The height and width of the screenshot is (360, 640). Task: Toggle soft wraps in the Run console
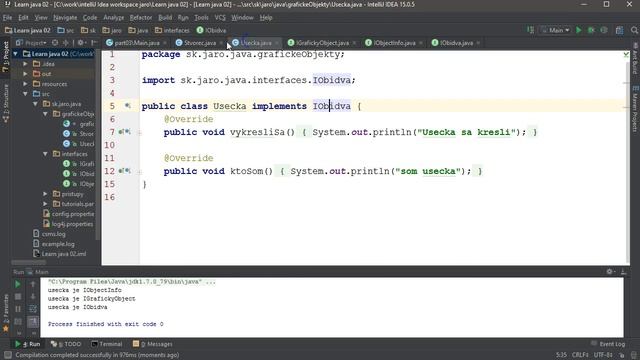point(33,309)
